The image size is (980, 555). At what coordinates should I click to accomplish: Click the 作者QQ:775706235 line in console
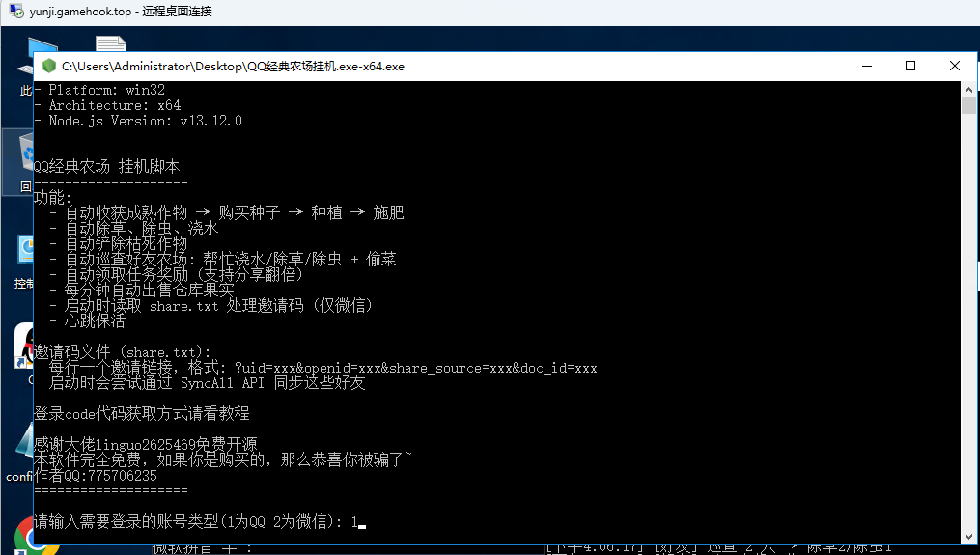[95, 476]
